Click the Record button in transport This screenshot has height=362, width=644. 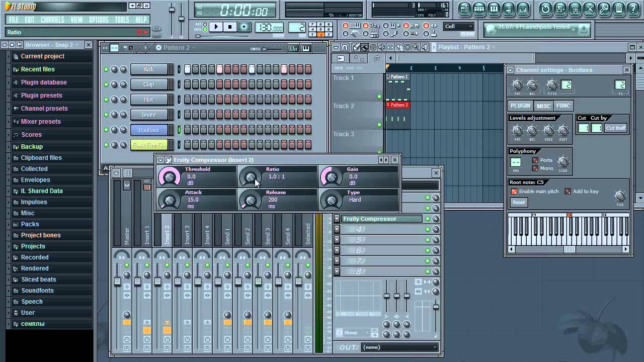(x=244, y=27)
